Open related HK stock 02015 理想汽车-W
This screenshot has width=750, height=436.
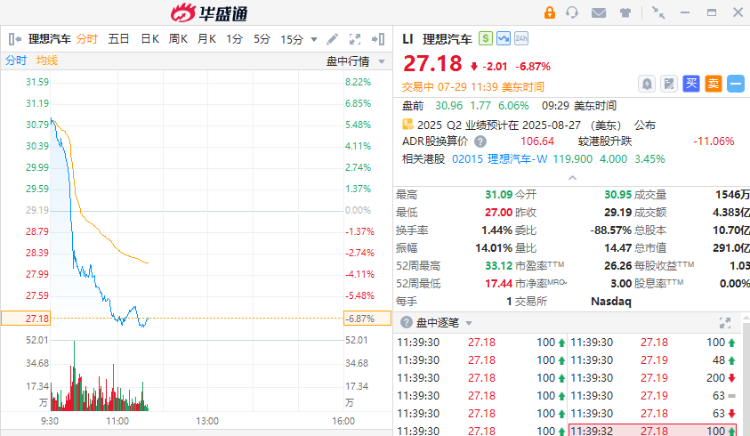[499, 159]
